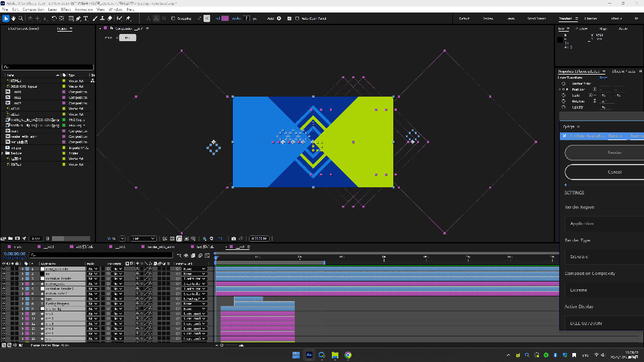This screenshot has width=644, height=362.
Task: Create new folder in Project panel
Action: (10, 239)
